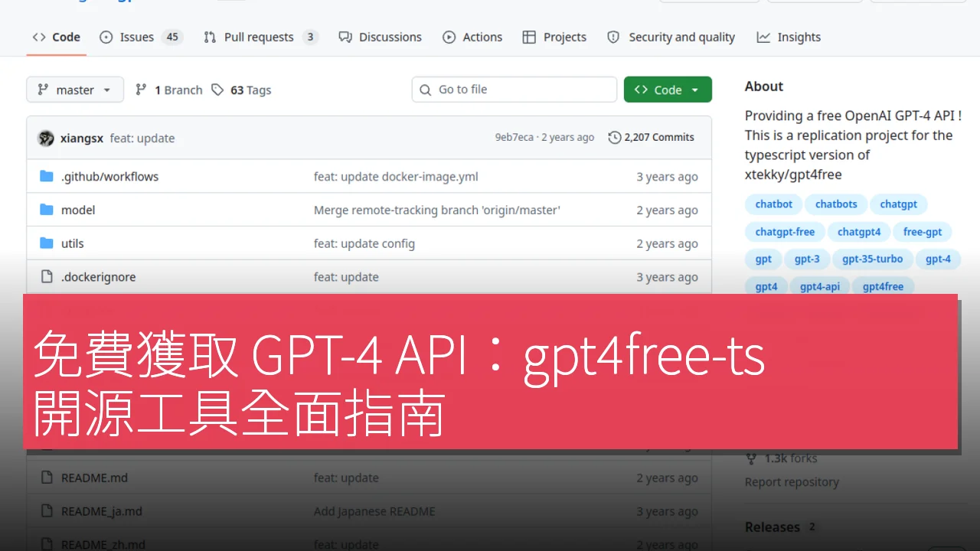Open the utils folder

pos(73,243)
